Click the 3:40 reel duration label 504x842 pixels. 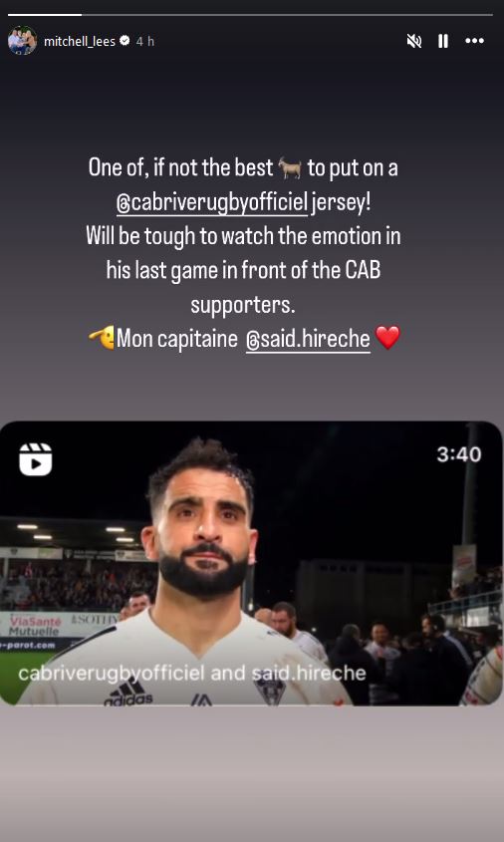[x=459, y=454]
